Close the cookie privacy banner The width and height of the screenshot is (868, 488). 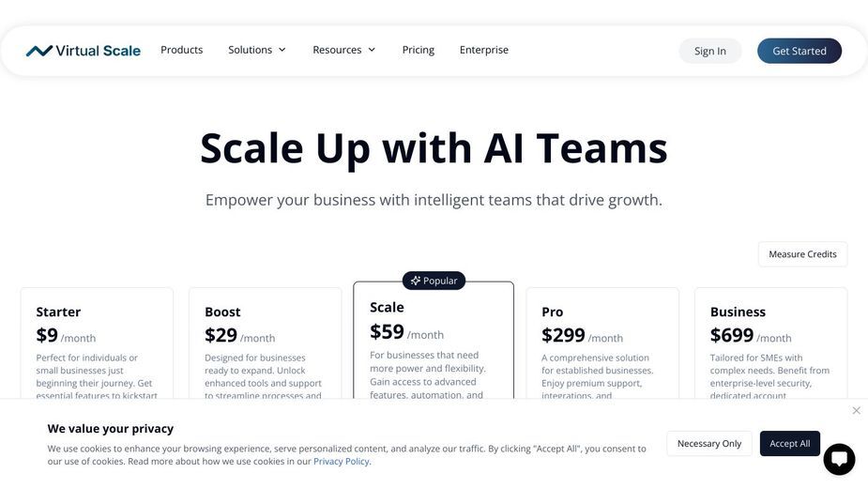(x=857, y=410)
